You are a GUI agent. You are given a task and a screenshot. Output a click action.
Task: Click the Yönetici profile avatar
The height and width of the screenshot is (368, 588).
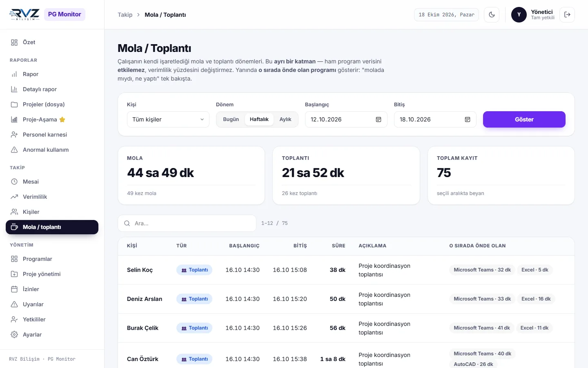[519, 15]
